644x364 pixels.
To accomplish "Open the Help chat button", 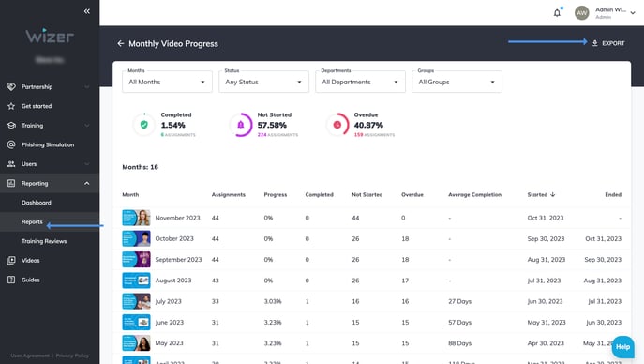I will 622,347.
